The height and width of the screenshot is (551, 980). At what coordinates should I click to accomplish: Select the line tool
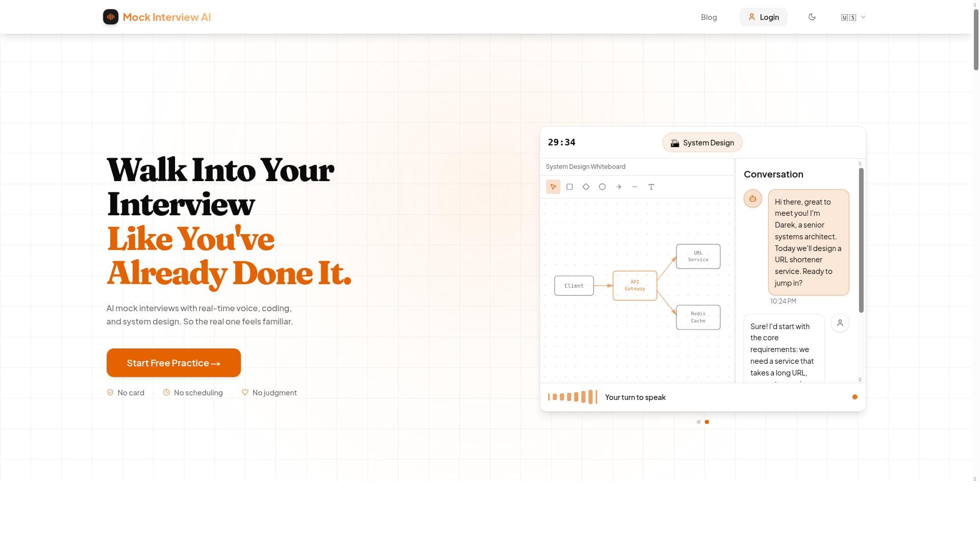click(x=635, y=187)
